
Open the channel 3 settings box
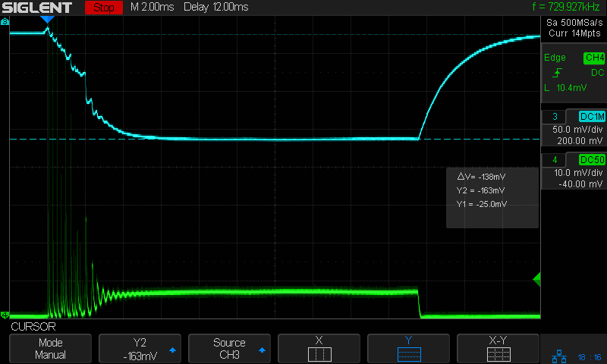point(573,129)
